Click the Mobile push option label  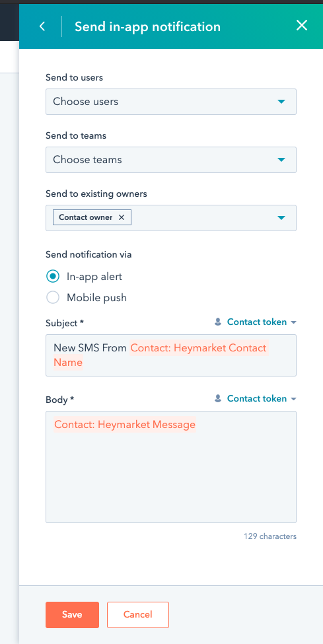[96, 298]
